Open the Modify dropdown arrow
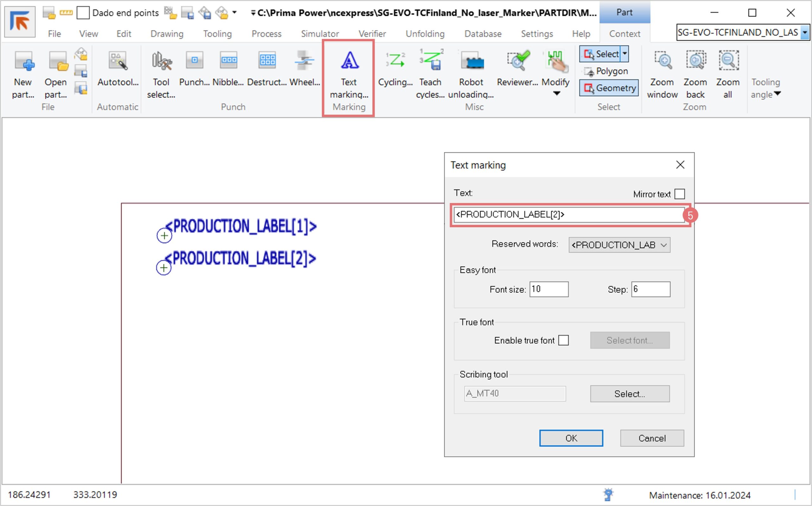Screen dimensions: 812x506 556,94
